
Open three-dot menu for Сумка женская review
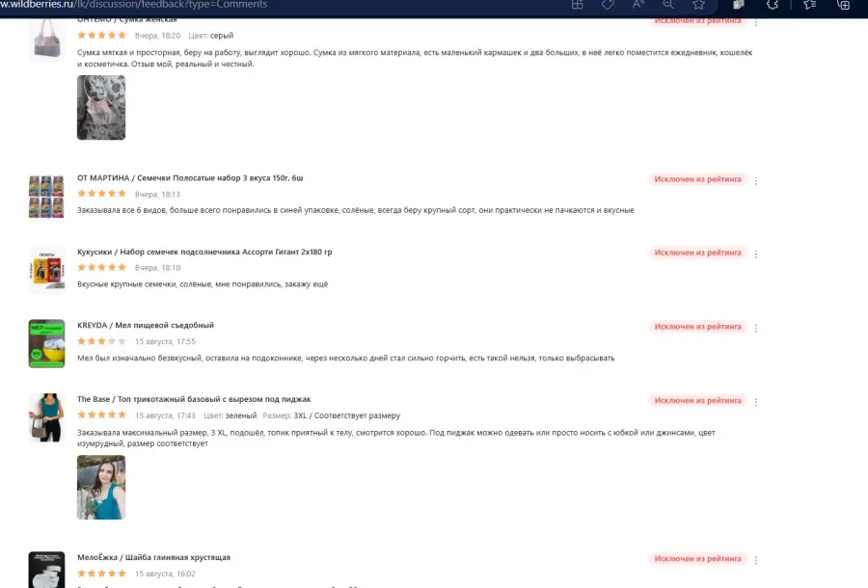coord(755,22)
